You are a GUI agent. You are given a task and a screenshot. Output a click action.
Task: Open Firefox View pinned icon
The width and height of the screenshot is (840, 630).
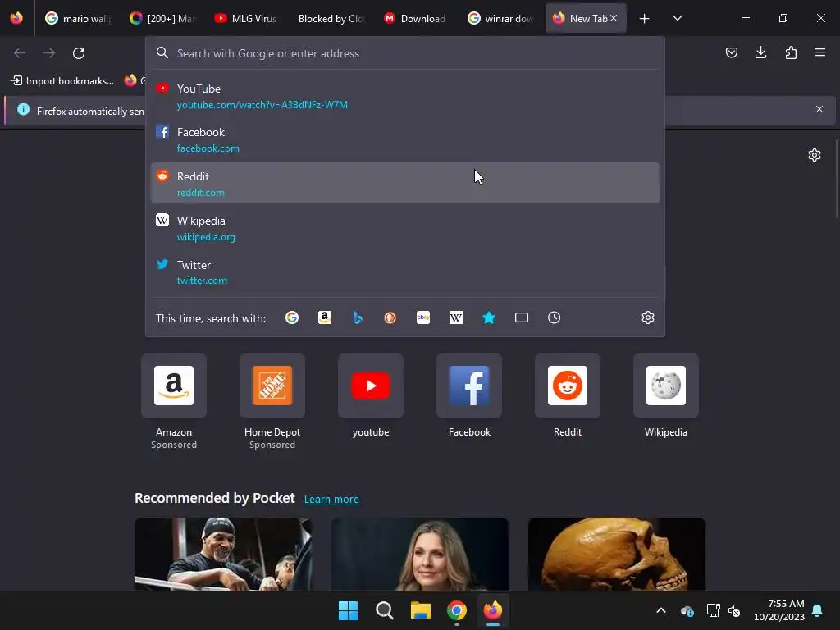click(x=16, y=18)
